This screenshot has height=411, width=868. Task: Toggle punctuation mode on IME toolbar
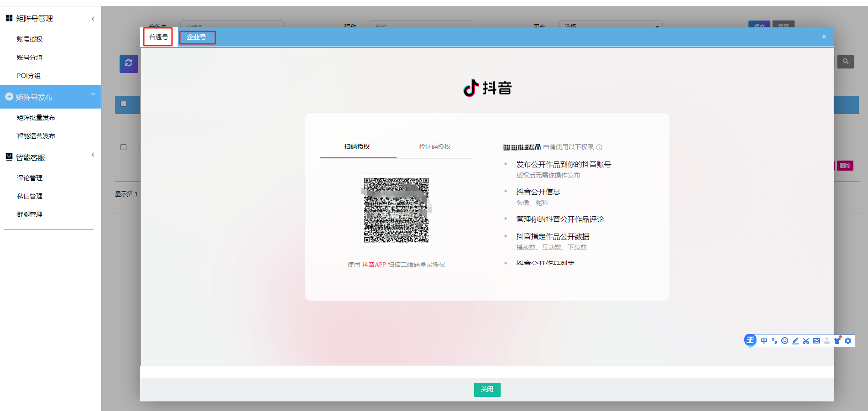pos(774,341)
